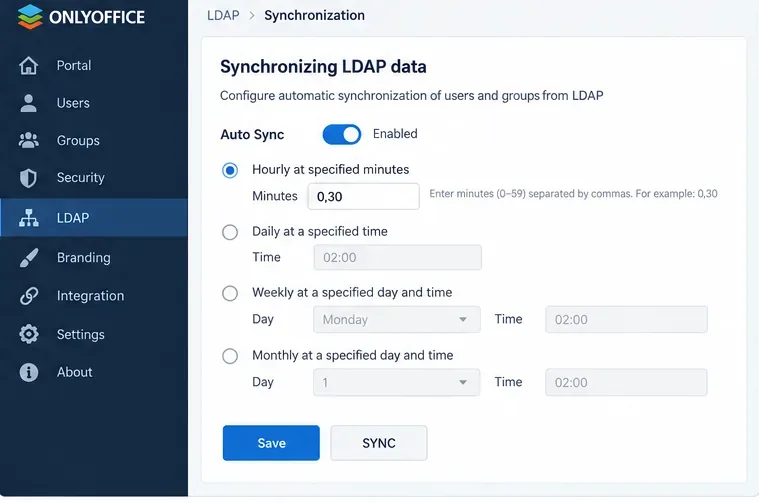The width and height of the screenshot is (759, 503).
Task: Click the Integration chain-link icon
Action: 29,296
